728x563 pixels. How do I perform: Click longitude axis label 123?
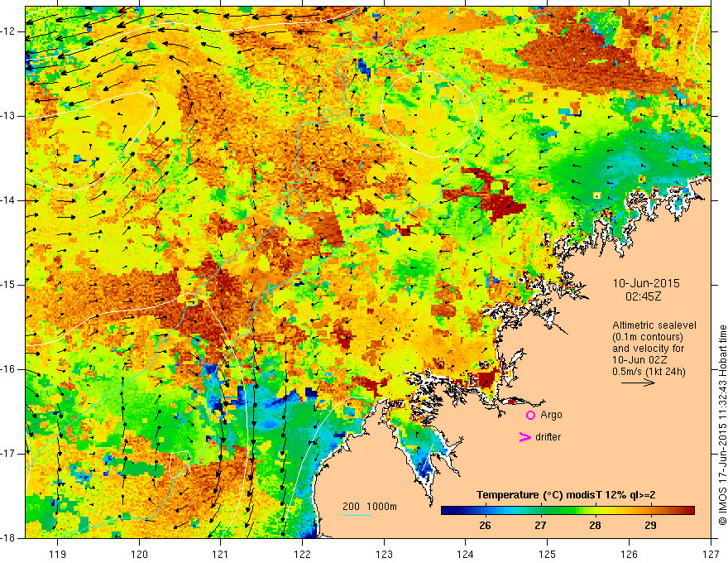click(x=384, y=554)
